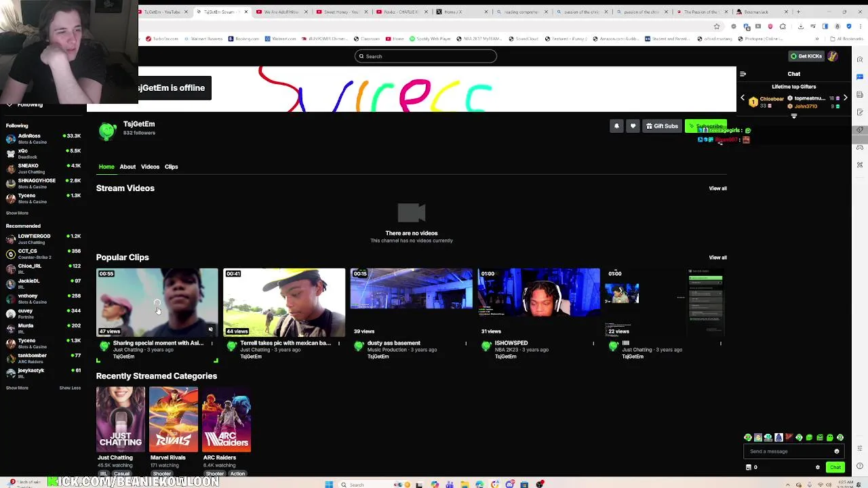Open LOWTIERGOD in Recommended list
The image size is (868, 488).
[43, 239]
